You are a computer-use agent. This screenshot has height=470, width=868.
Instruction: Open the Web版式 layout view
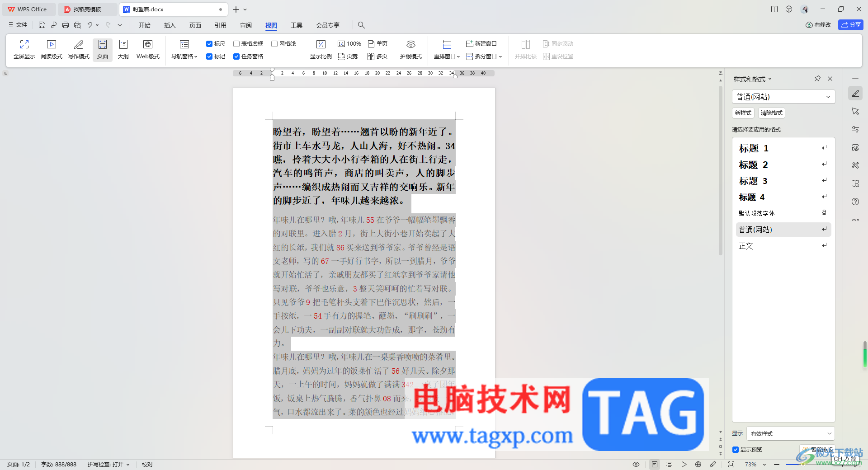148,49
